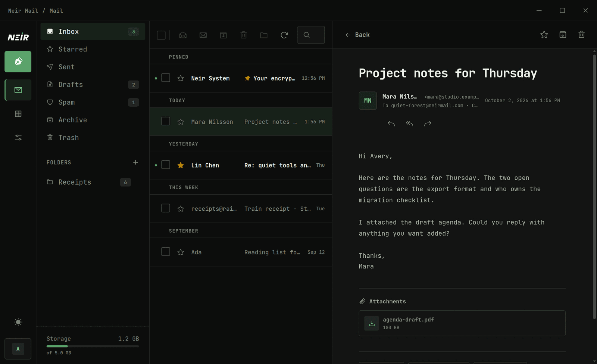Click the Receipts count badge 6
Screen dimensions: 597x364
point(125,182)
